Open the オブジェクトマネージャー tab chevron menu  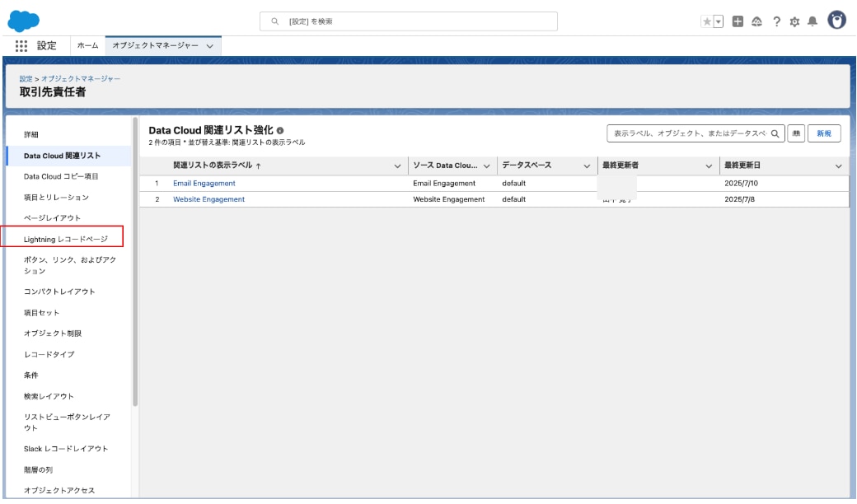point(209,46)
